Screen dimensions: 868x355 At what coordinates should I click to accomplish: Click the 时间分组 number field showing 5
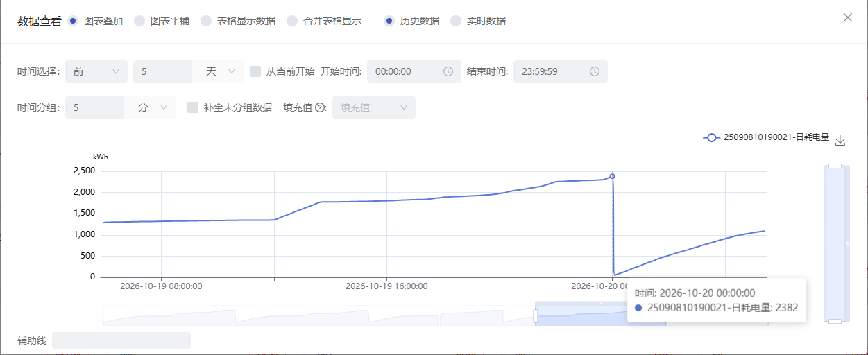(x=94, y=107)
